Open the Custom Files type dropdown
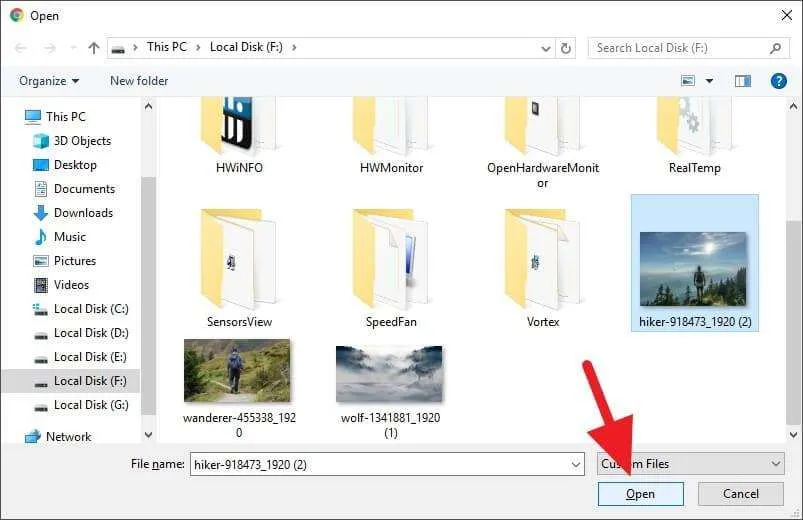This screenshot has width=803, height=520. (x=690, y=464)
